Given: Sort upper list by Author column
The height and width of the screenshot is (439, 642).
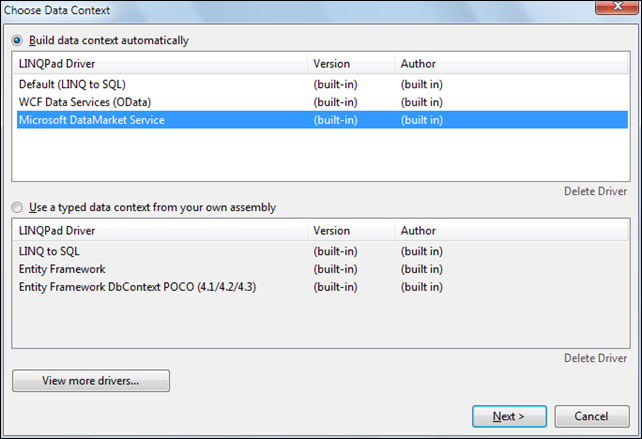Looking at the screenshot, I should [x=511, y=63].
